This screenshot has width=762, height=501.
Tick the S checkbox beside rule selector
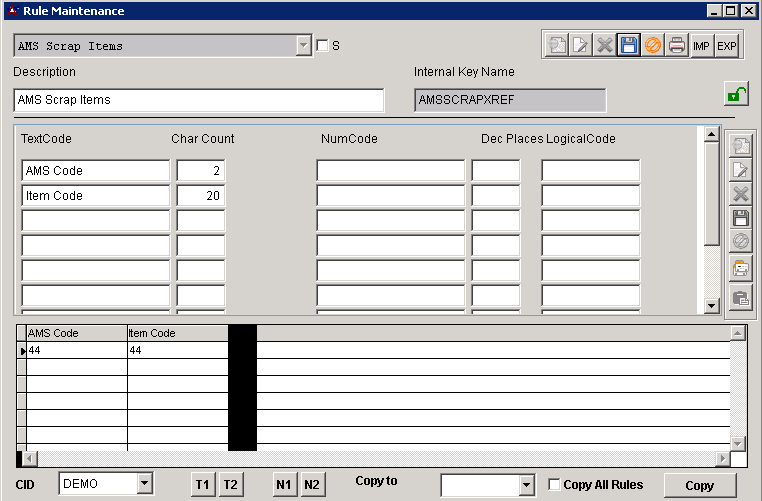point(322,46)
